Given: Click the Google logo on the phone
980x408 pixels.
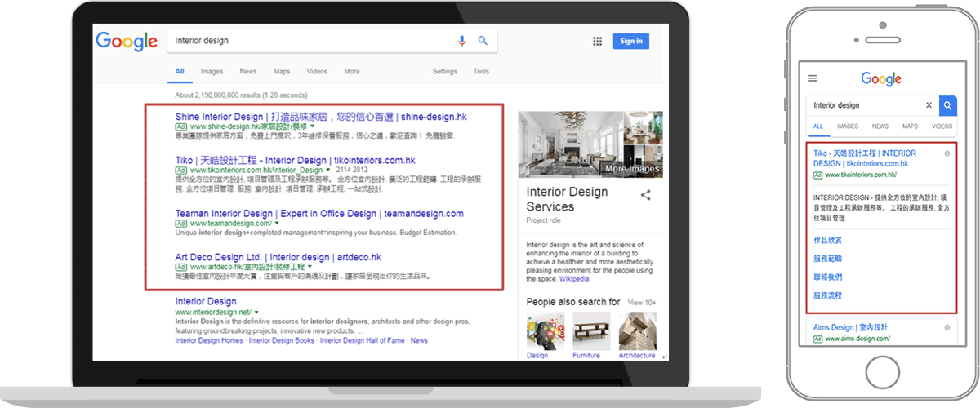Looking at the screenshot, I should pyautogui.click(x=881, y=78).
